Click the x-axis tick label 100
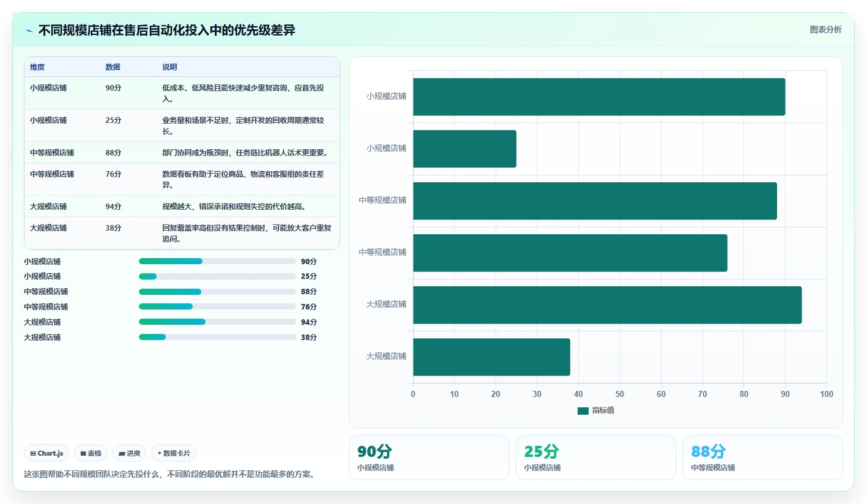 click(827, 395)
